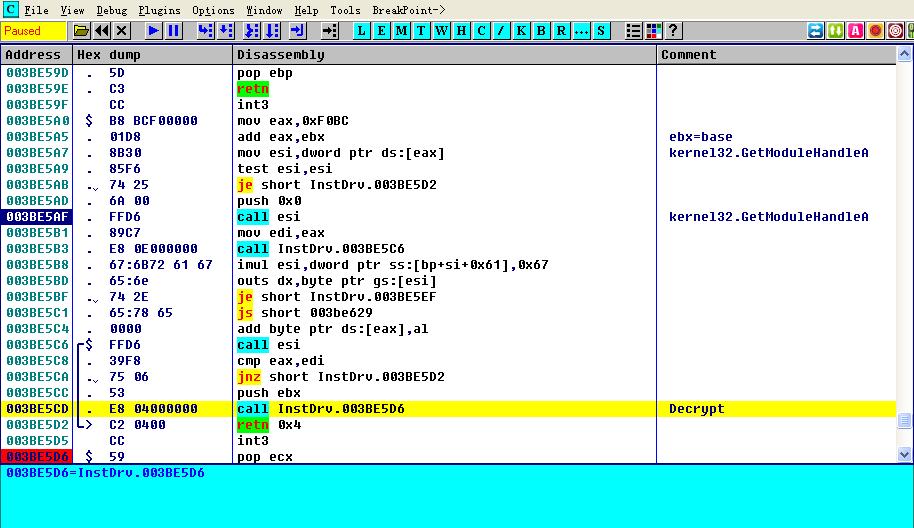This screenshot has width=914, height=528.
Task: Open Appearance colors grid icon
Action: coord(653,31)
